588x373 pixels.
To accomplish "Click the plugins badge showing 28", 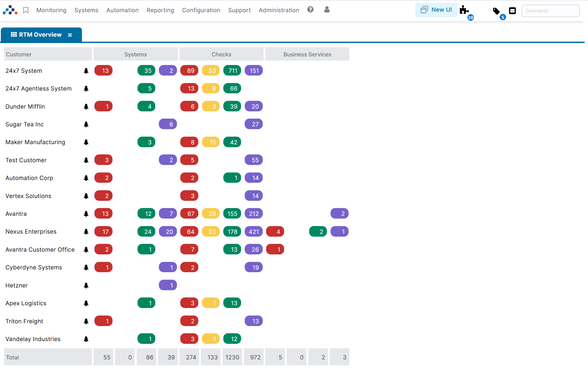I will pos(471,17).
